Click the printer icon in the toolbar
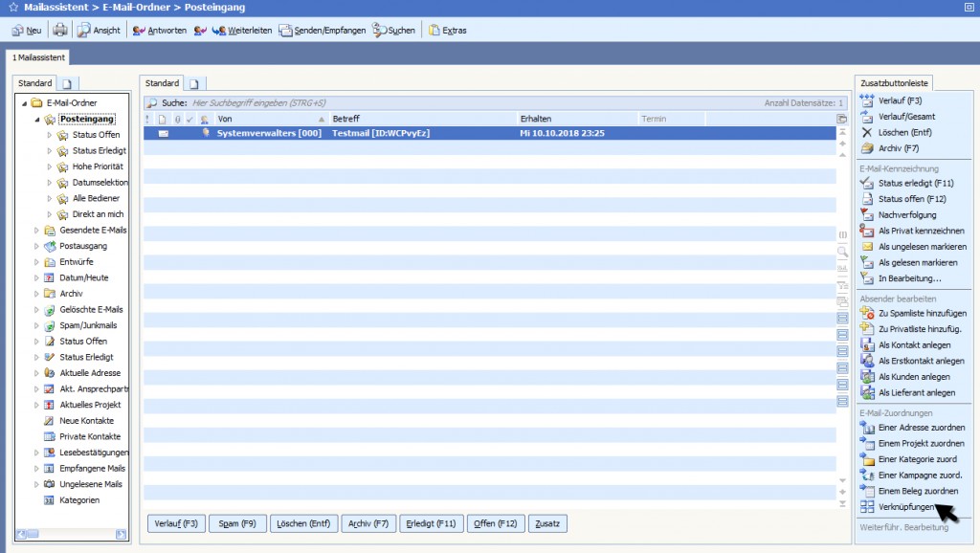 tap(59, 30)
